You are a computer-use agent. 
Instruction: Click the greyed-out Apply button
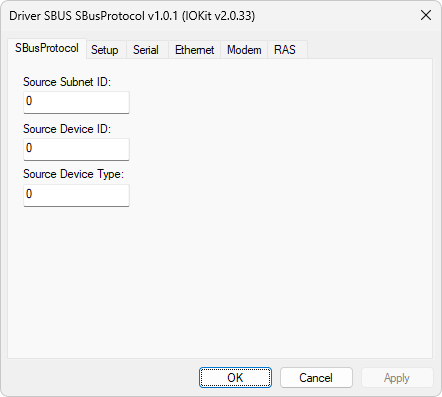397,378
